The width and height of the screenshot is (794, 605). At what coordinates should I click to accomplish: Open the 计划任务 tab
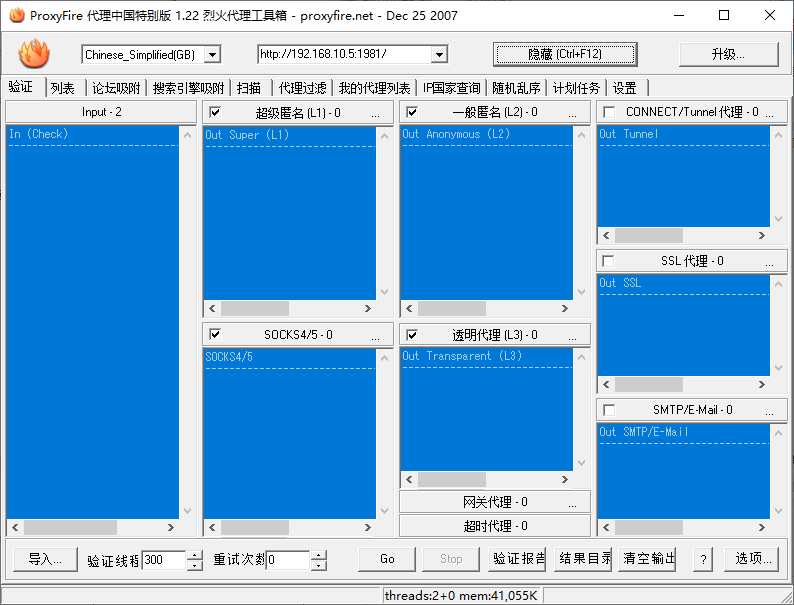[576, 88]
